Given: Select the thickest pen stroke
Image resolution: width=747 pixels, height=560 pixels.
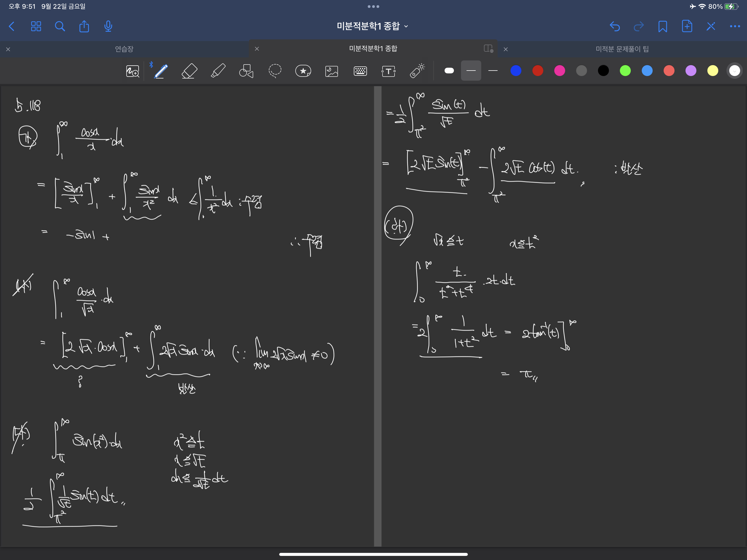Looking at the screenshot, I should click(x=449, y=71).
